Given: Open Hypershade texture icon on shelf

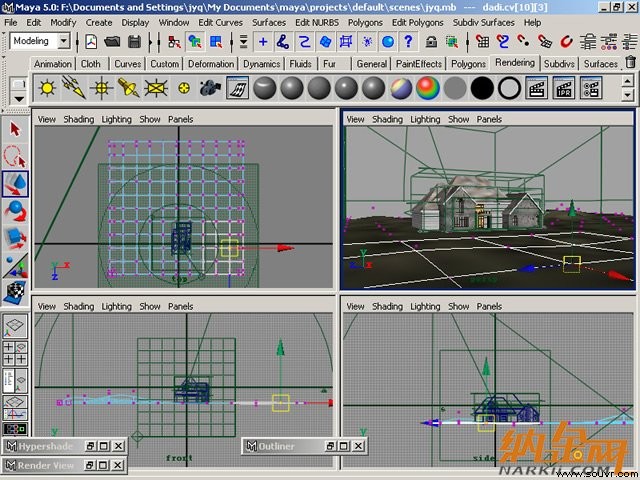Looking at the screenshot, I should pos(238,88).
